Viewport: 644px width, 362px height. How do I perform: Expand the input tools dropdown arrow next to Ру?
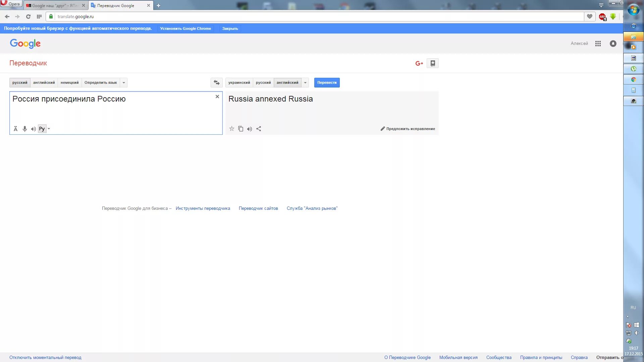(x=49, y=129)
